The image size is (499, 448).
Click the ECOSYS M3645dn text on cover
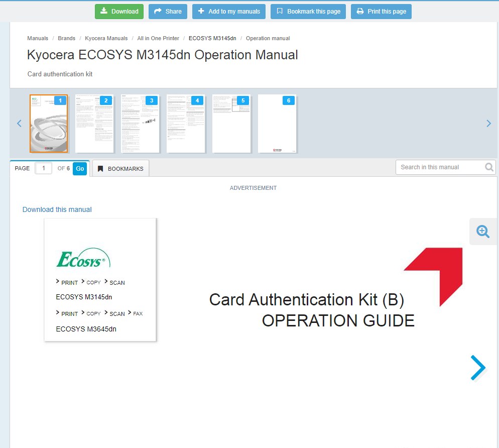click(86, 329)
